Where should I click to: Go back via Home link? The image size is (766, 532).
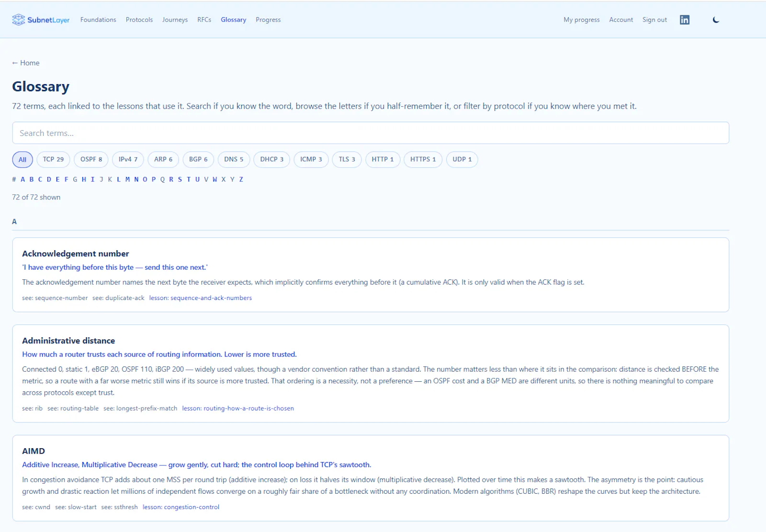click(26, 63)
